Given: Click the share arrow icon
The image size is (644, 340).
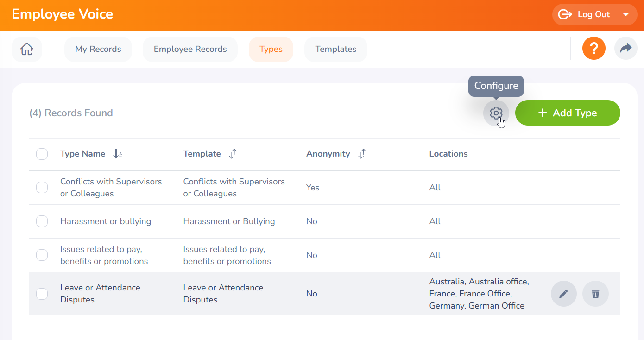Looking at the screenshot, I should (x=626, y=48).
